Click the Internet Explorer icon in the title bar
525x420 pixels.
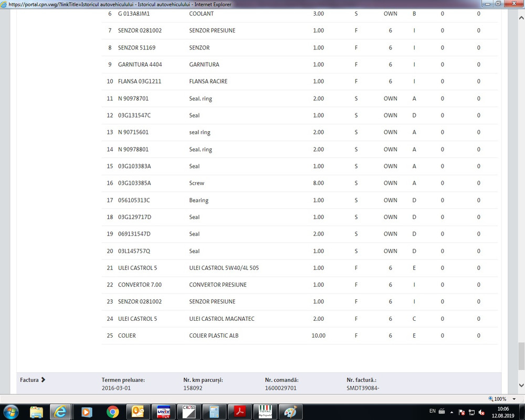click(4, 4)
